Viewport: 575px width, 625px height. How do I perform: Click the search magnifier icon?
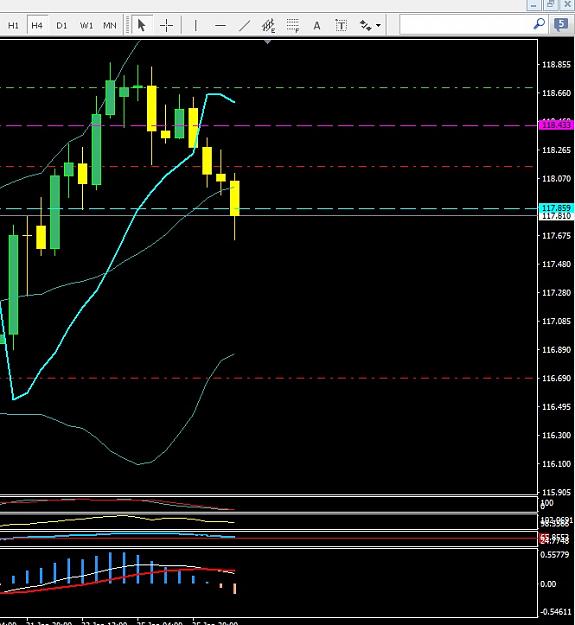point(539,24)
